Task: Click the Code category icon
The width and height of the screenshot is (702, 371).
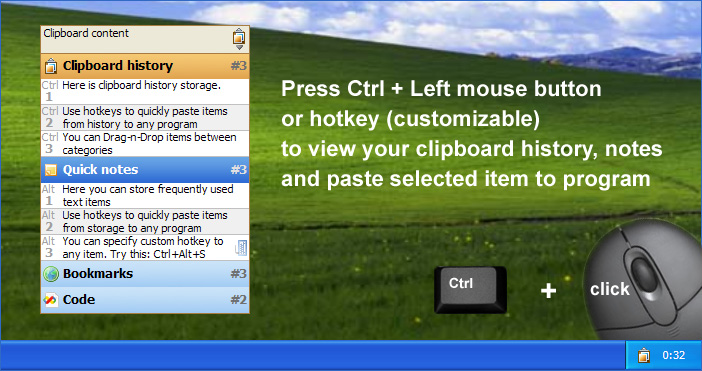Action: click(51, 300)
